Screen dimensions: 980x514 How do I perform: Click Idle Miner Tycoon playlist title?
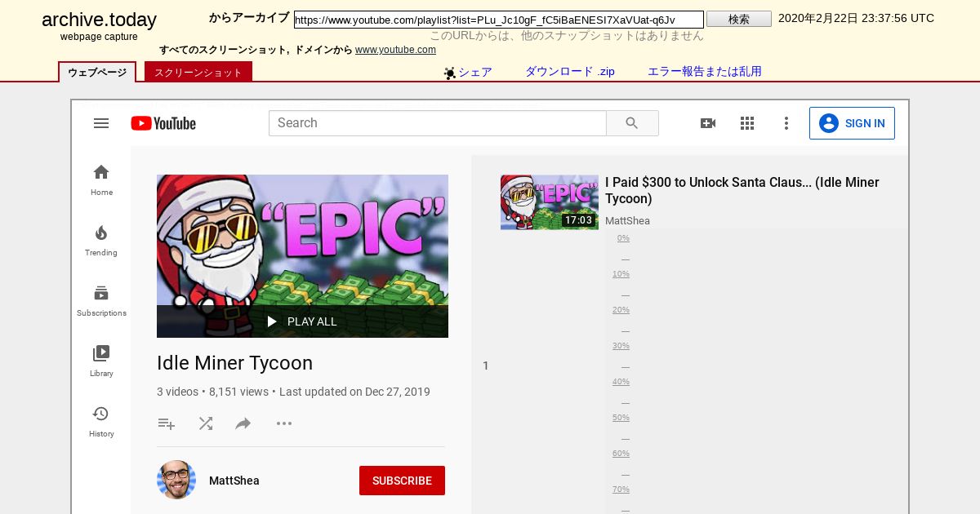(234, 363)
